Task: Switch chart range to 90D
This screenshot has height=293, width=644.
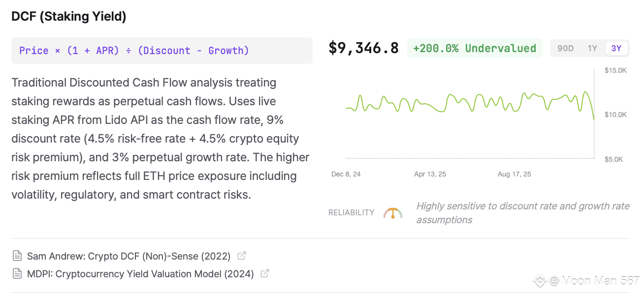Action: 565,48
